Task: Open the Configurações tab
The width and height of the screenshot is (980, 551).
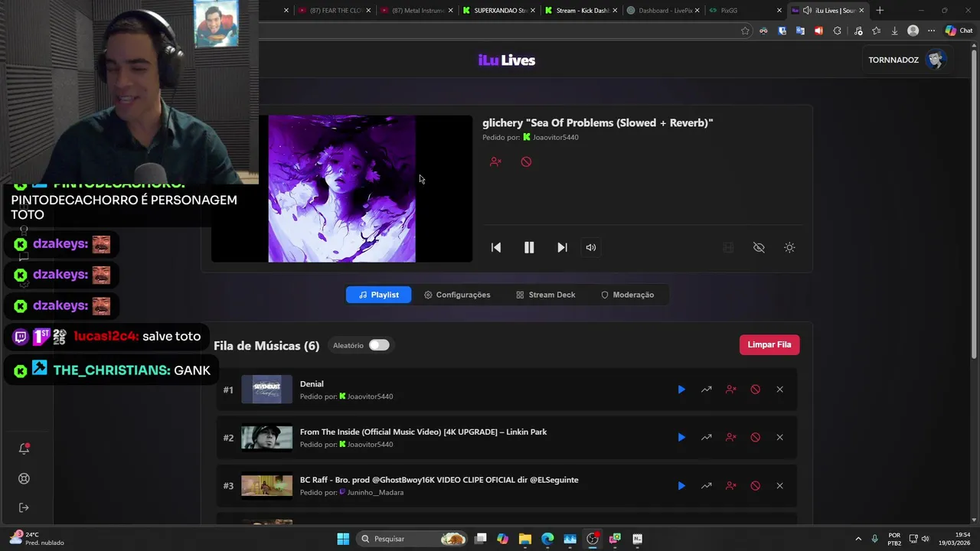Action: [x=457, y=295]
